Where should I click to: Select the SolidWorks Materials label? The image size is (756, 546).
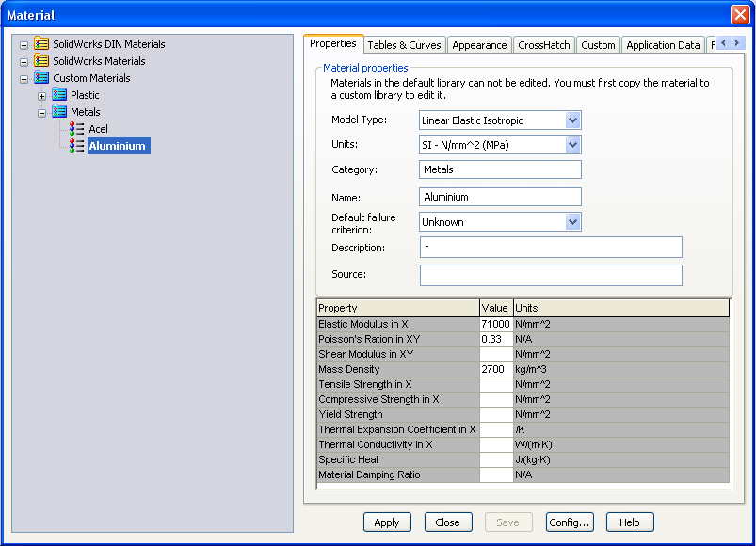(99, 61)
